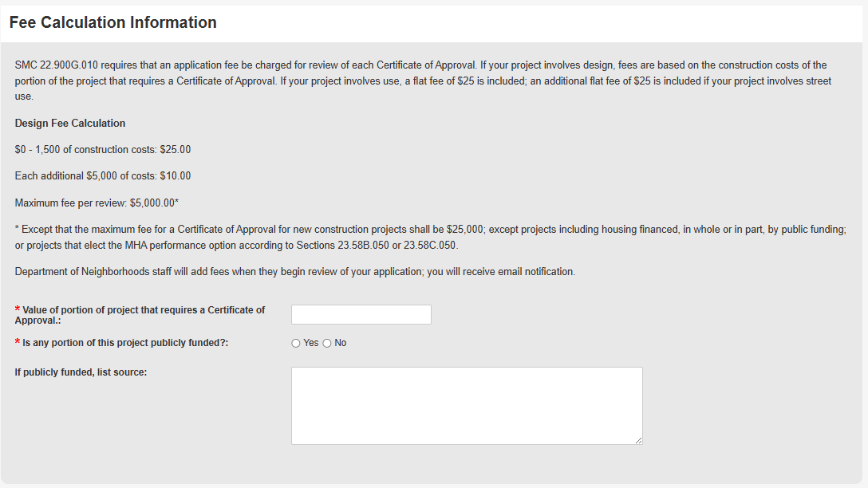Viewport: 868px width, 488px height.
Task: Click the Certificate of Approval value input field
Action: (x=361, y=314)
